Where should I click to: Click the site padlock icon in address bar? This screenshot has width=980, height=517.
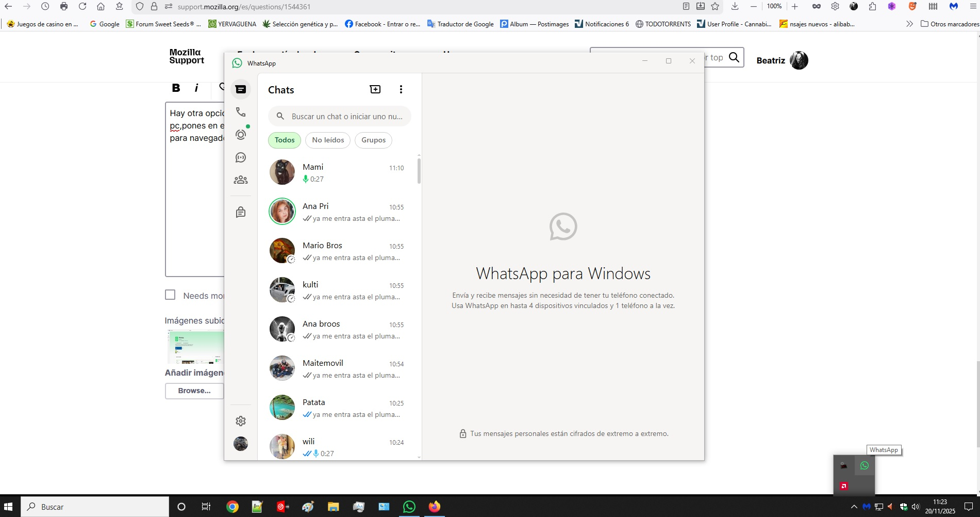pyautogui.click(x=154, y=7)
